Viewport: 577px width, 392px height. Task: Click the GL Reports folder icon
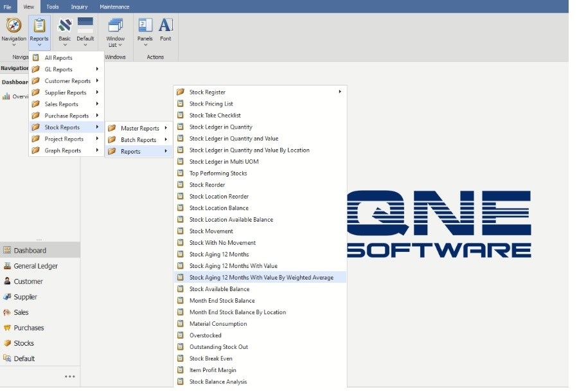36,69
